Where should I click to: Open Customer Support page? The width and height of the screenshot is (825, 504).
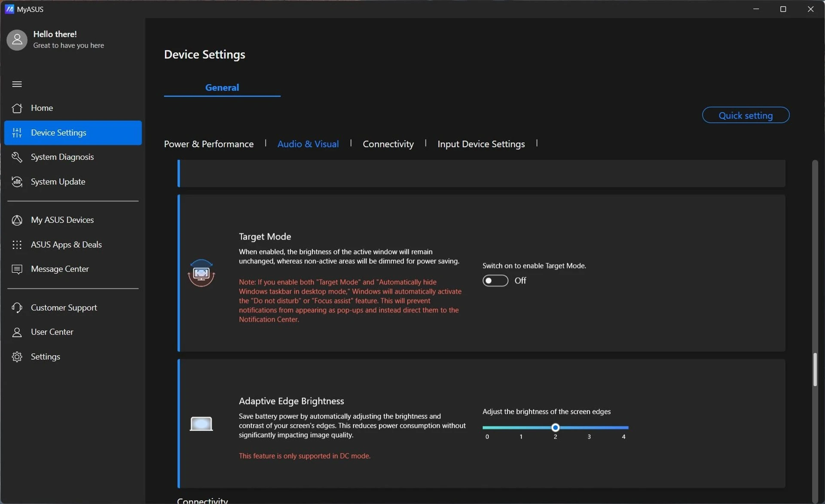point(73,308)
